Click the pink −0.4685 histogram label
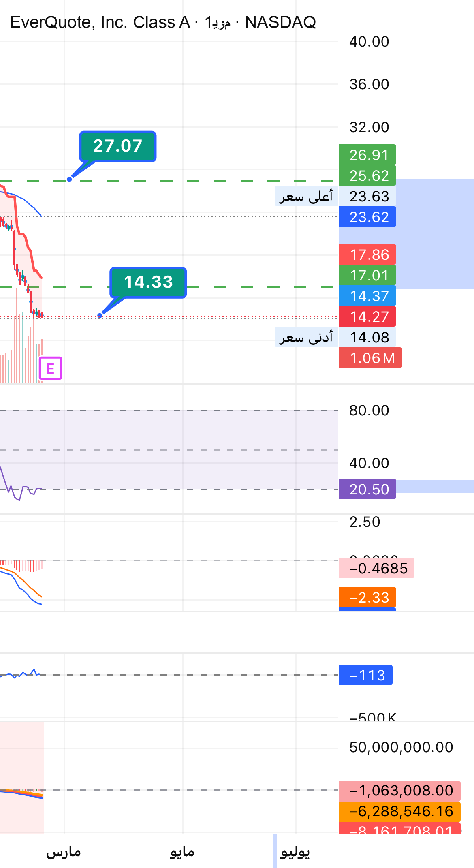This screenshot has height=868, width=474. [x=377, y=568]
